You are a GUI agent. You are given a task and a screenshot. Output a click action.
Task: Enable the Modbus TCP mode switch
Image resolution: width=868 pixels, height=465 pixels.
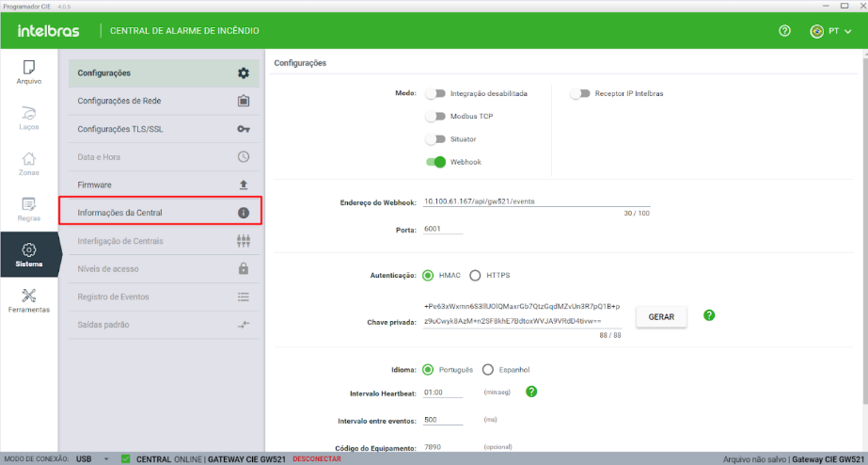click(x=435, y=117)
